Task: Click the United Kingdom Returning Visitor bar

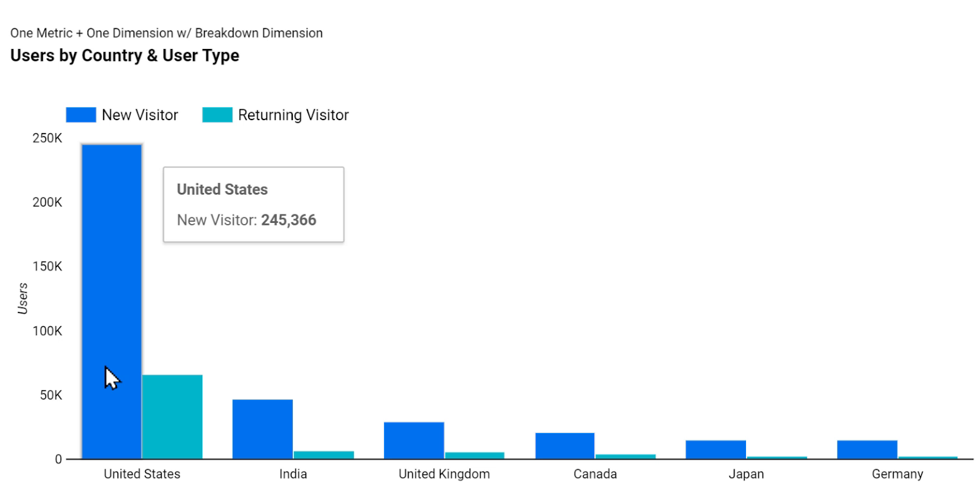Action: coord(475,455)
